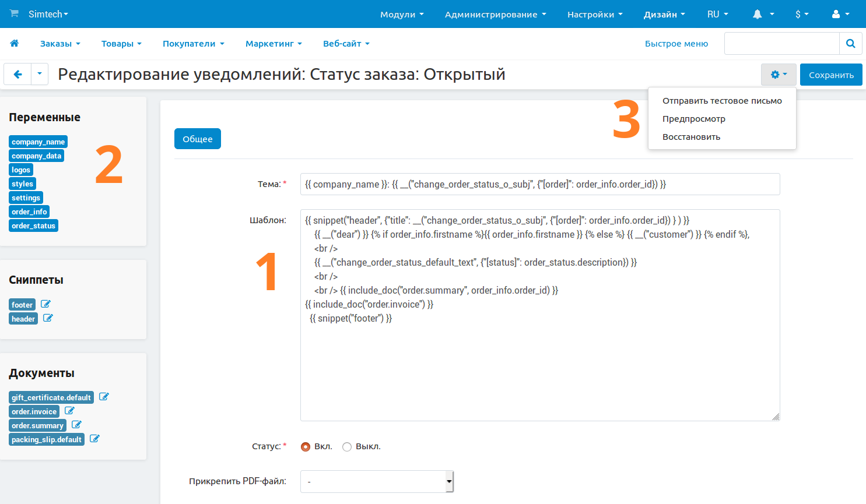This screenshot has height=504, width=866.
Task: Open the gear actions dropdown
Action: tap(778, 75)
